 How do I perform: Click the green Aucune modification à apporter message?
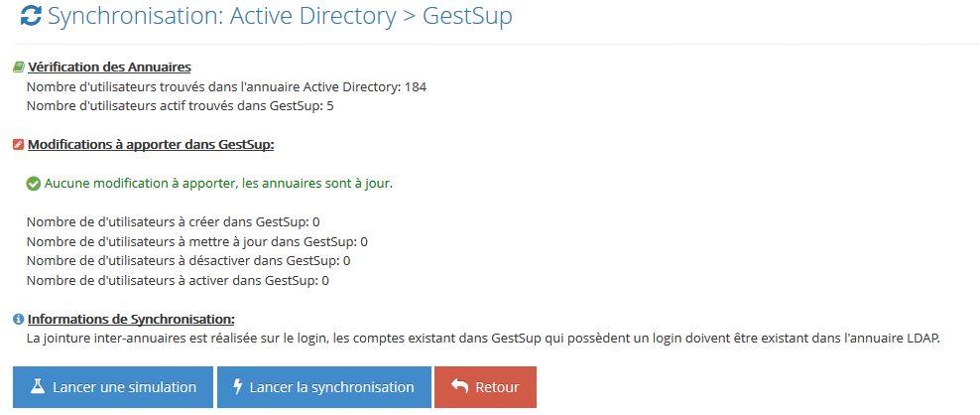[x=219, y=185]
